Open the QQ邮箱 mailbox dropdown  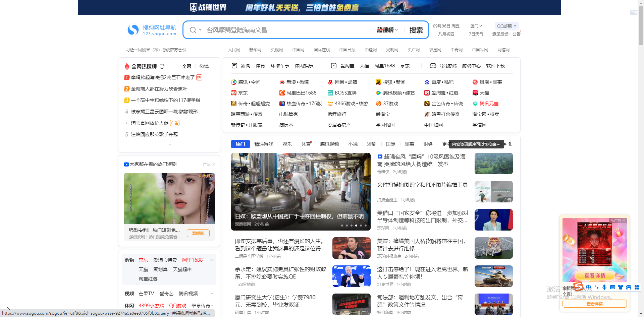tap(506, 26)
